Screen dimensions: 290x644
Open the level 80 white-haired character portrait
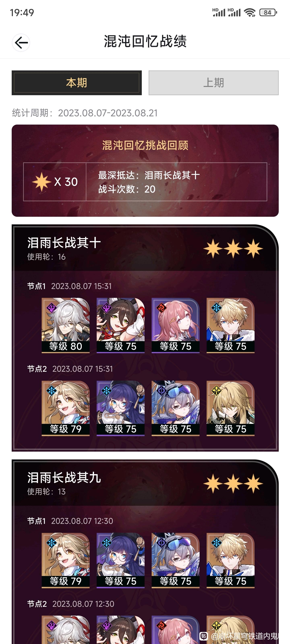66,325
